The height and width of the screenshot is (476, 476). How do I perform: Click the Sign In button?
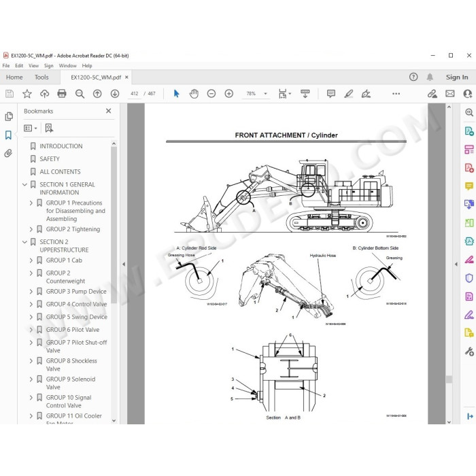click(x=457, y=77)
